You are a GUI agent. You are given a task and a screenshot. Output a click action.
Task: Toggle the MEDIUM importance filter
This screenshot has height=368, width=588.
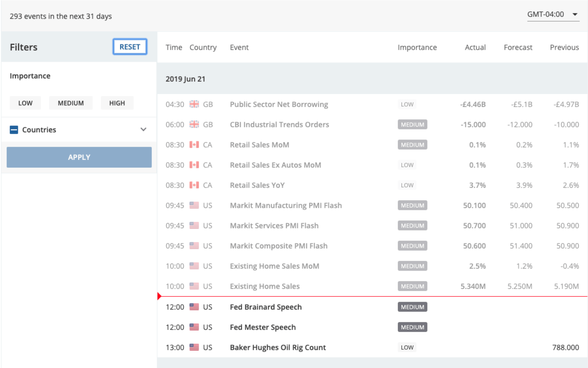[71, 103]
